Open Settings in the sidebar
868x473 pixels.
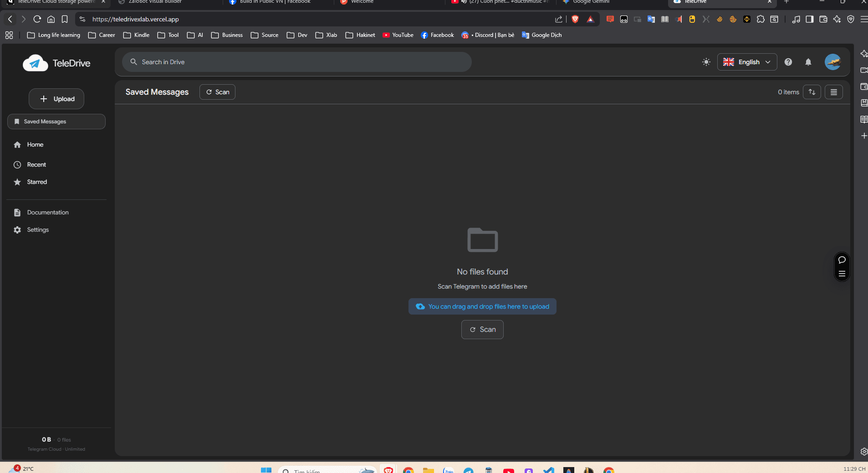coord(38,230)
